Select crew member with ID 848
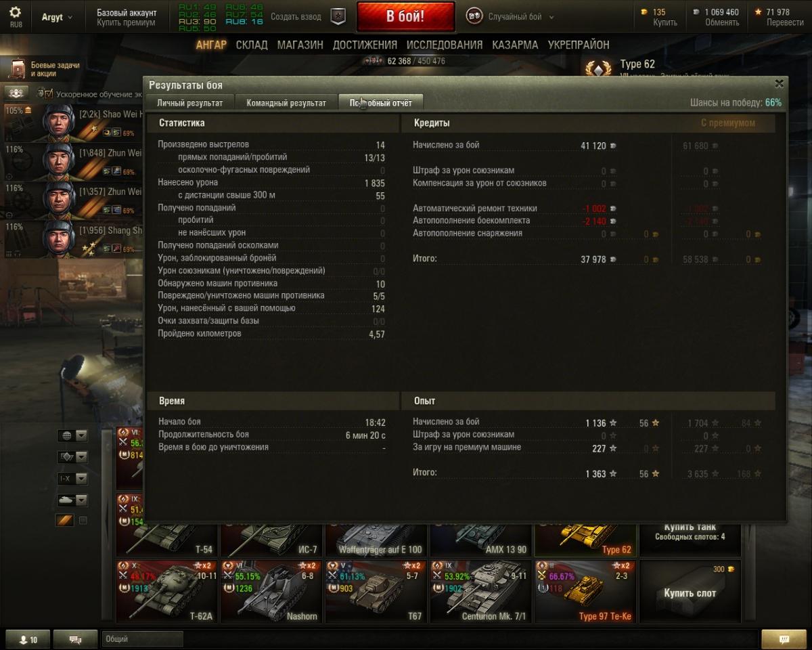The height and width of the screenshot is (650, 812). [x=58, y=160]
